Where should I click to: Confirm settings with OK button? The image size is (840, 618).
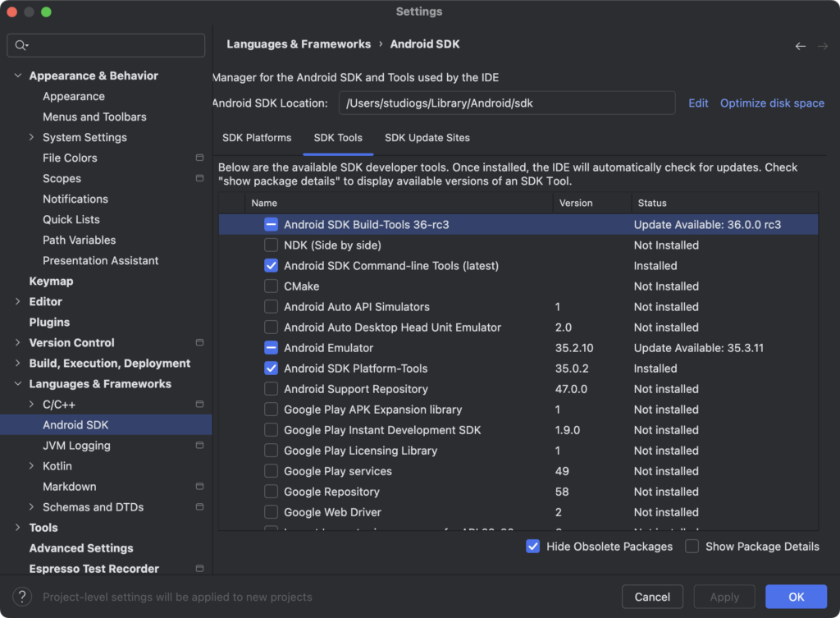796,597
